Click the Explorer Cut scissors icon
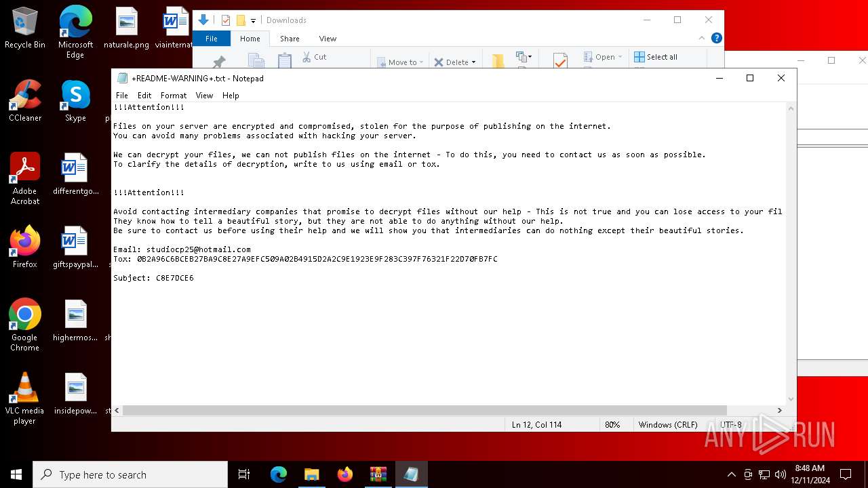The height and width of the screenshot is (488, 868). click(x=314, y=57)
